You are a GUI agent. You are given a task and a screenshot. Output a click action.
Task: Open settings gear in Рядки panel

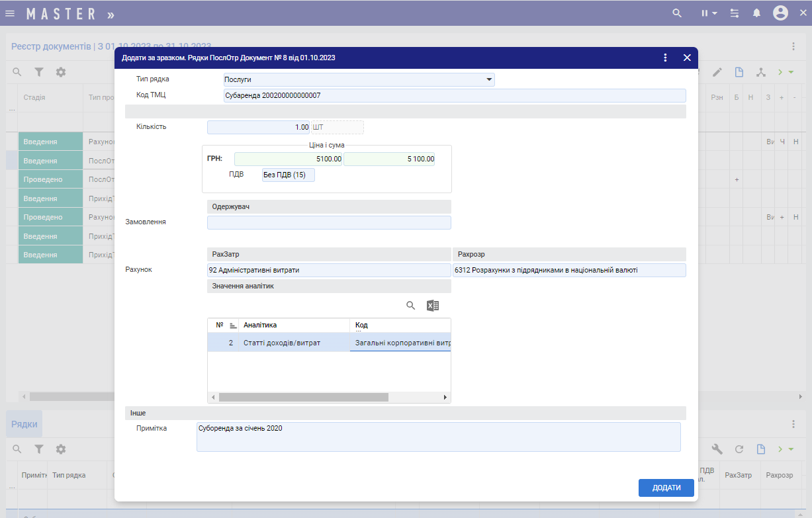pyautogui.click(x=61, y=449)
